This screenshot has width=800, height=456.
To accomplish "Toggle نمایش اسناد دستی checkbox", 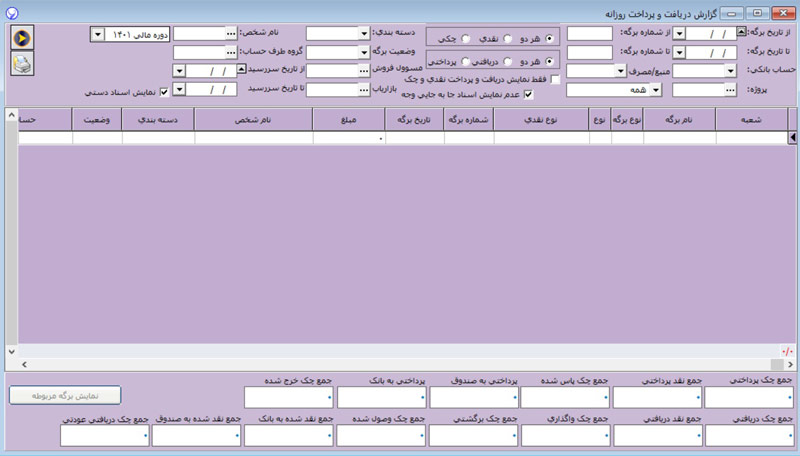I will [165, 93].
